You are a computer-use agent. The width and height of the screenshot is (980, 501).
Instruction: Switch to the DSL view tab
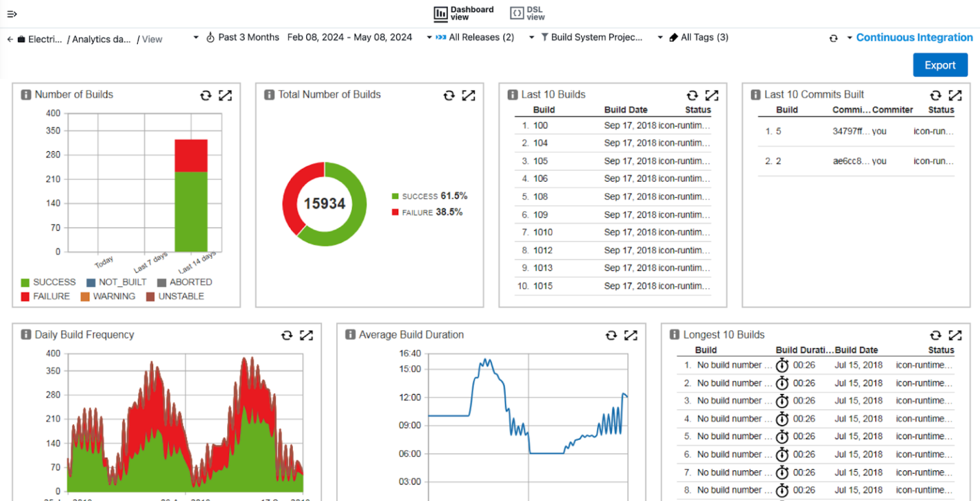527,13
